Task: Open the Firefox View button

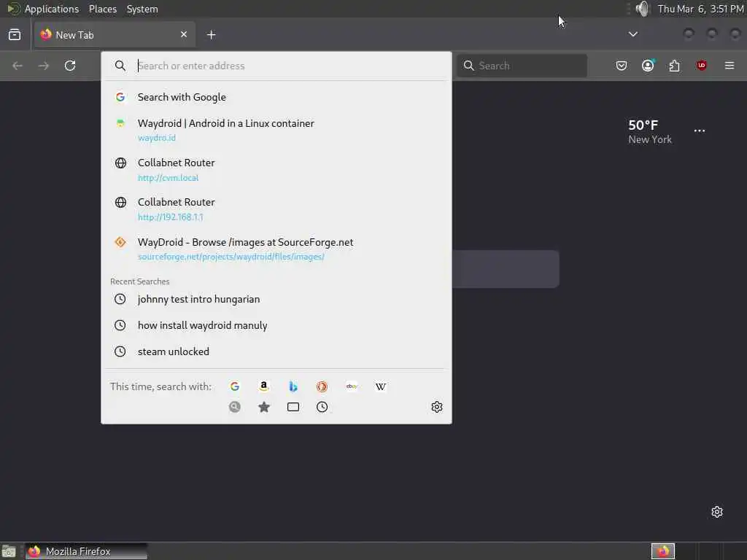Action: [x=15, y=35]
